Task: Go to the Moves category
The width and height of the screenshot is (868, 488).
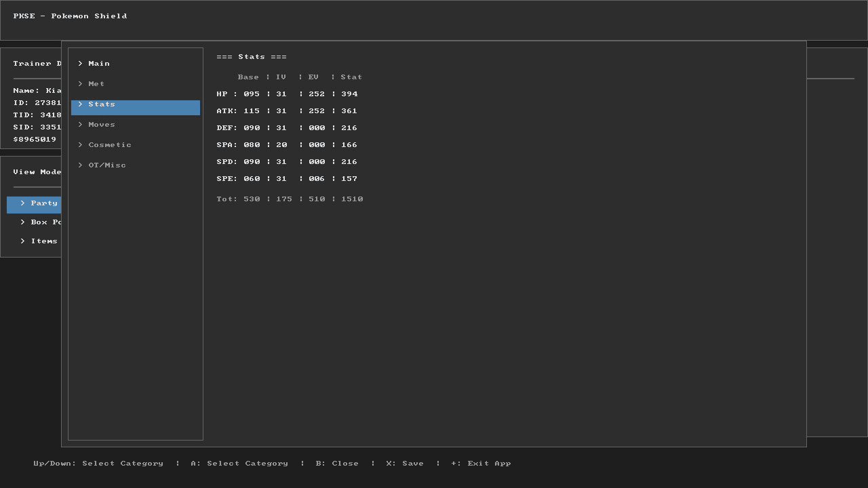Action: pyautogui.click(x=136, y=125)
